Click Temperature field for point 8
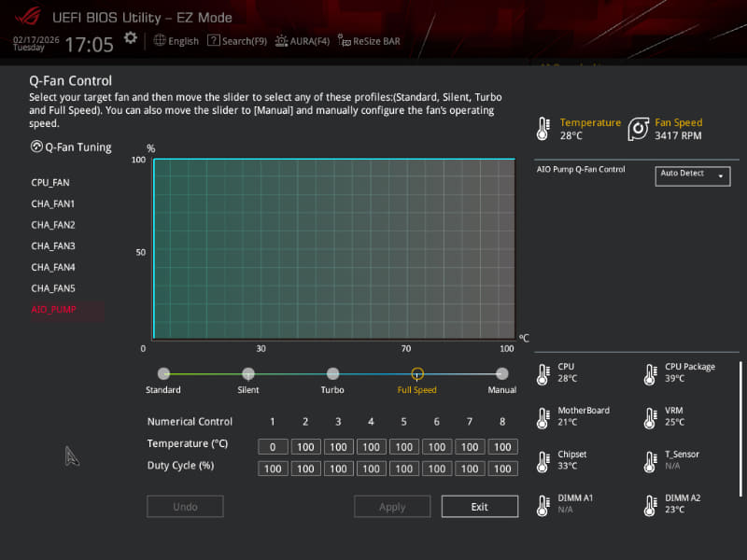747x560 pixels. (502, 447)
